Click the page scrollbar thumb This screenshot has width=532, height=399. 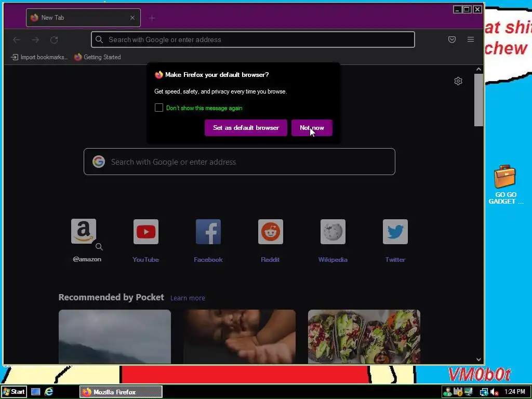coord(478,100)
